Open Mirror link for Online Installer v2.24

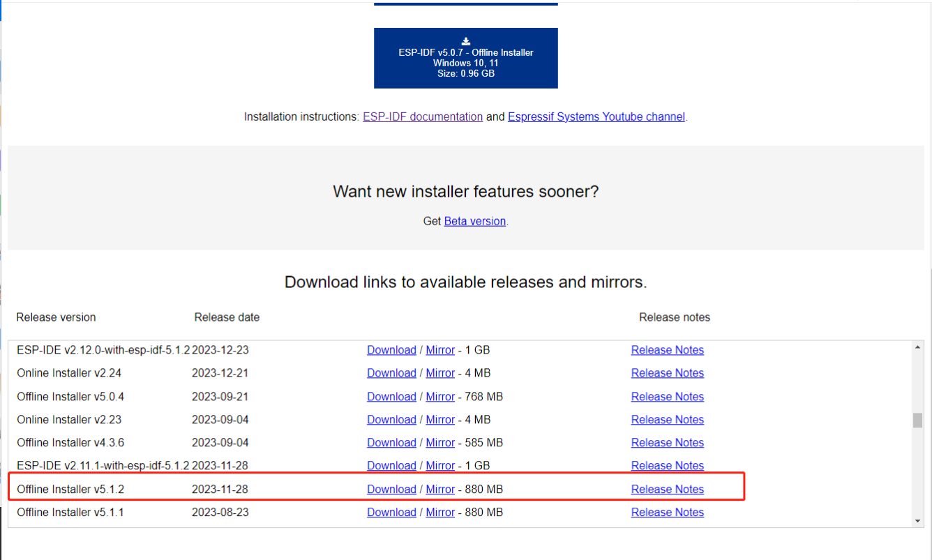coord(440,373)
